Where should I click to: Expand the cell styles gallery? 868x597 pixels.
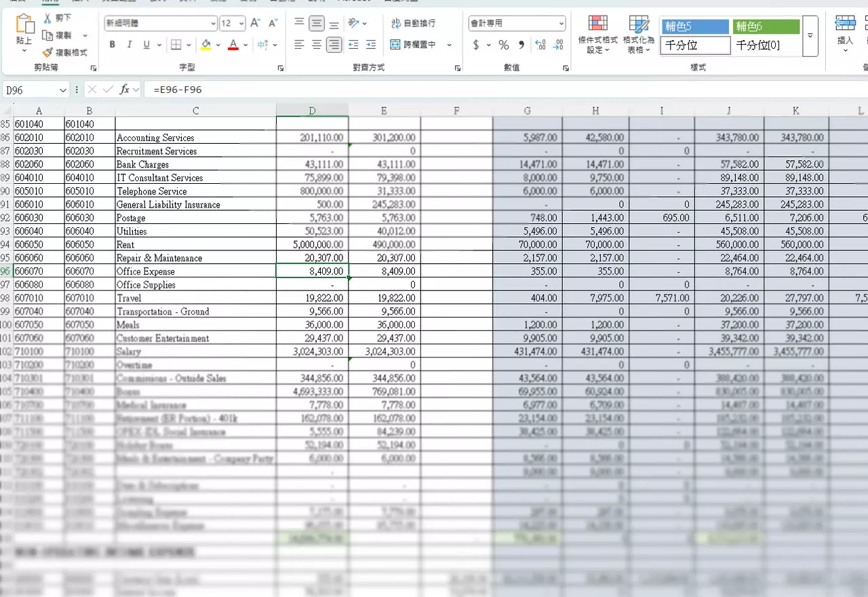click(x=810, y=35)
